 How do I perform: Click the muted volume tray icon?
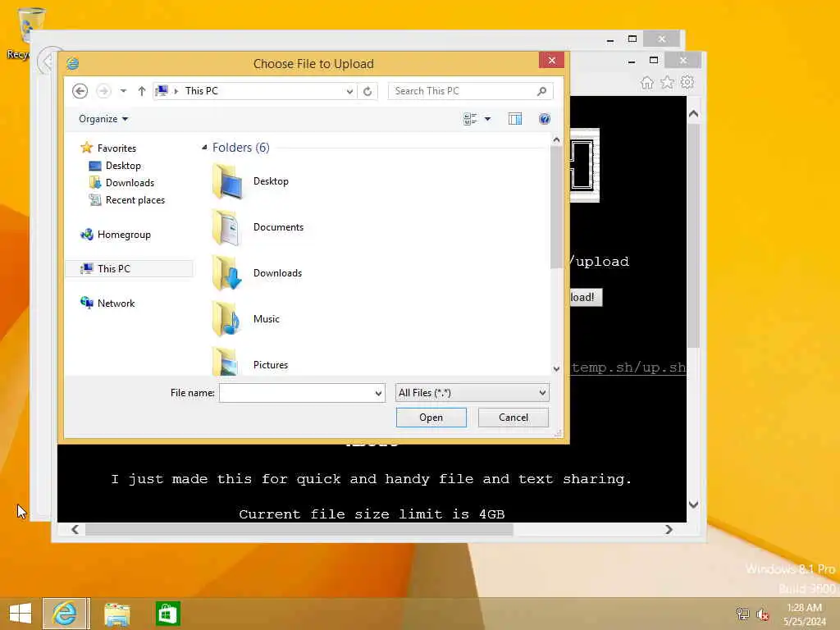(763, 614)
